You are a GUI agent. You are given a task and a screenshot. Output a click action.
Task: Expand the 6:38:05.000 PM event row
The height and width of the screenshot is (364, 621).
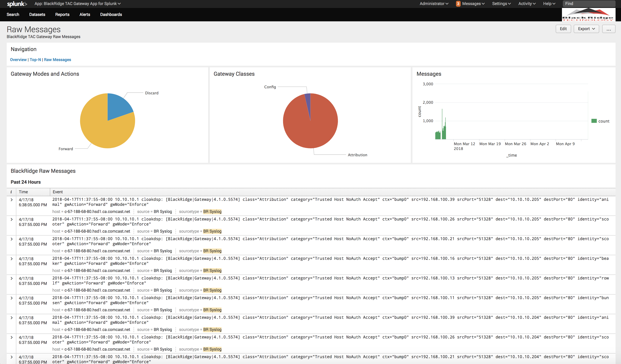[11, 200]
